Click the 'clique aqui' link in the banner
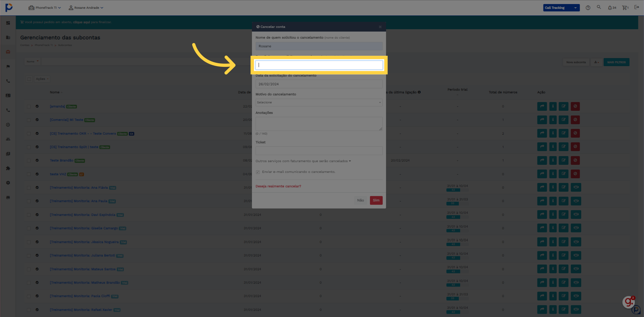This screenshot has width=644, height=317. point(82,22)
